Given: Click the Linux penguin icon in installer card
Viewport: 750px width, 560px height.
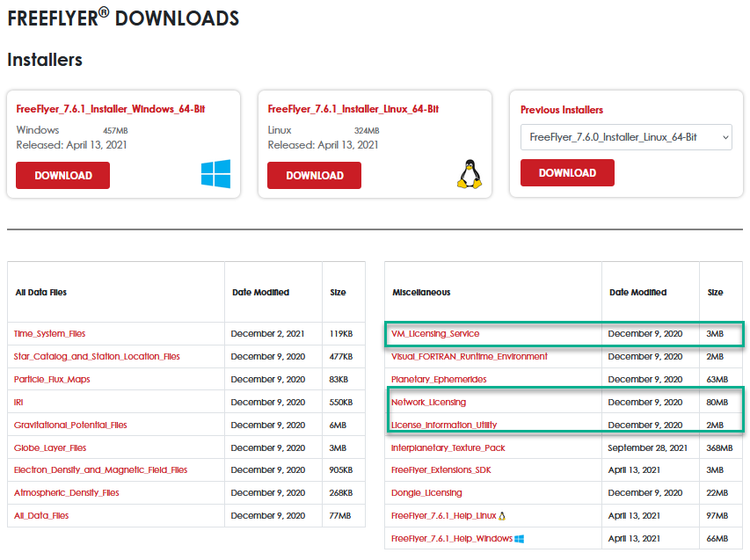Looking at the screenshot, I should click(x=470, y=174).
